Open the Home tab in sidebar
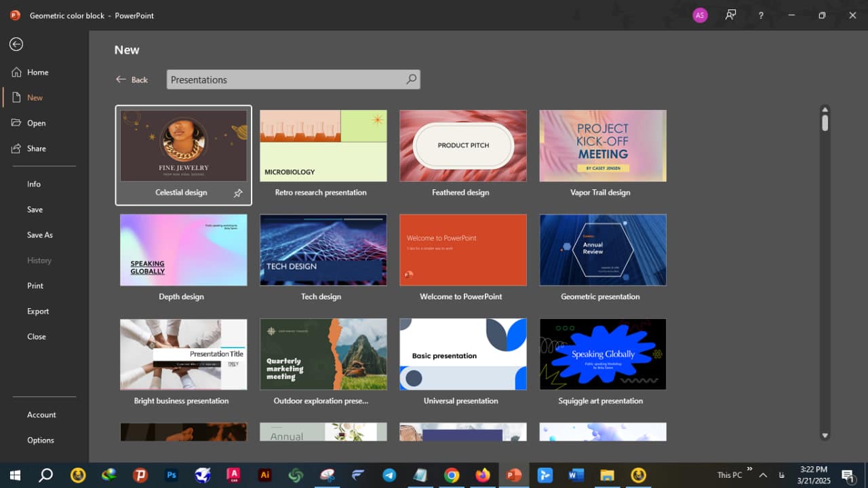The height and width of the screenshot is (488, 868). 37,73
